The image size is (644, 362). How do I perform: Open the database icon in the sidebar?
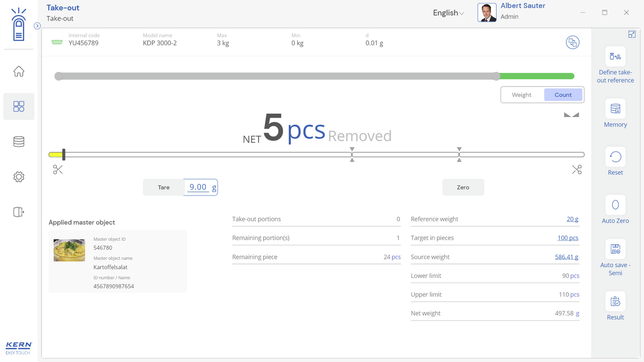click(x=19, y=142)
